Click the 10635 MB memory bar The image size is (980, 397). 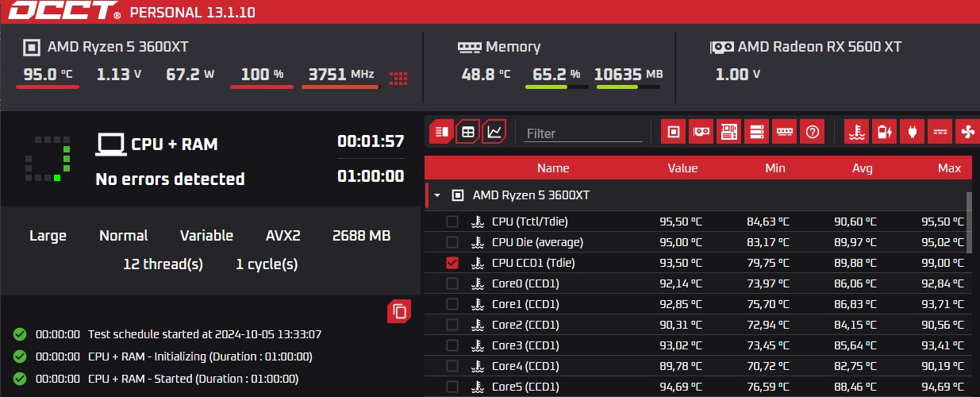tap(628, 87)
